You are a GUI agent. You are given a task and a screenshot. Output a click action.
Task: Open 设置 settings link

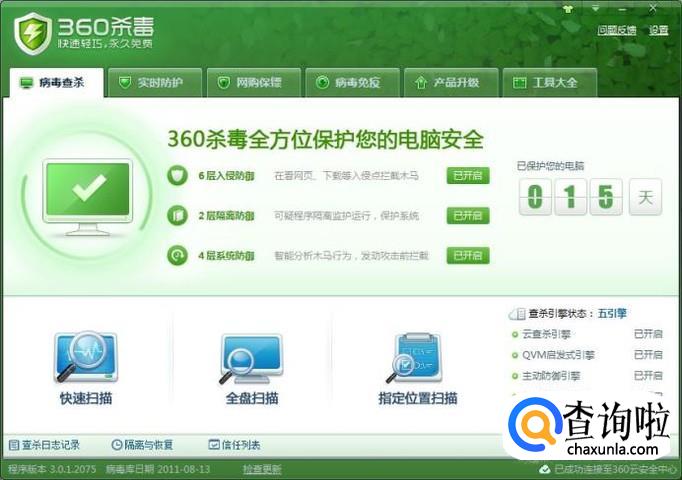659,30
